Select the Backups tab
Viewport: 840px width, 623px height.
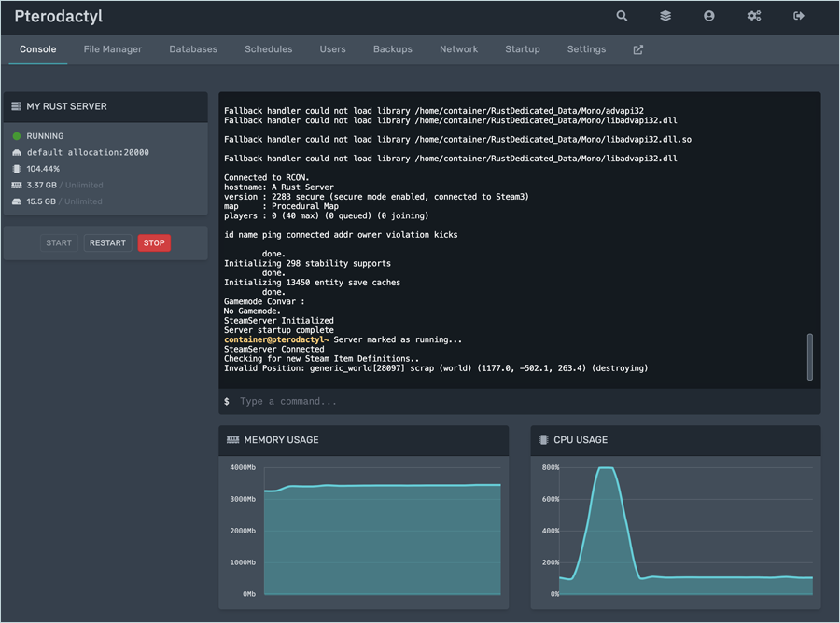pyautogui.click(x=393, y=49)
